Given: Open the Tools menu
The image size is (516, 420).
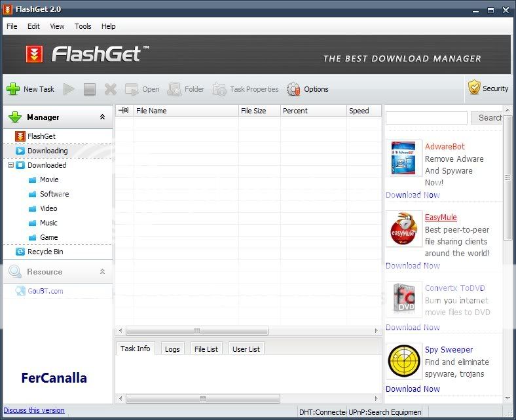Looking at the screenshot, I should click(x=83, y=26).
